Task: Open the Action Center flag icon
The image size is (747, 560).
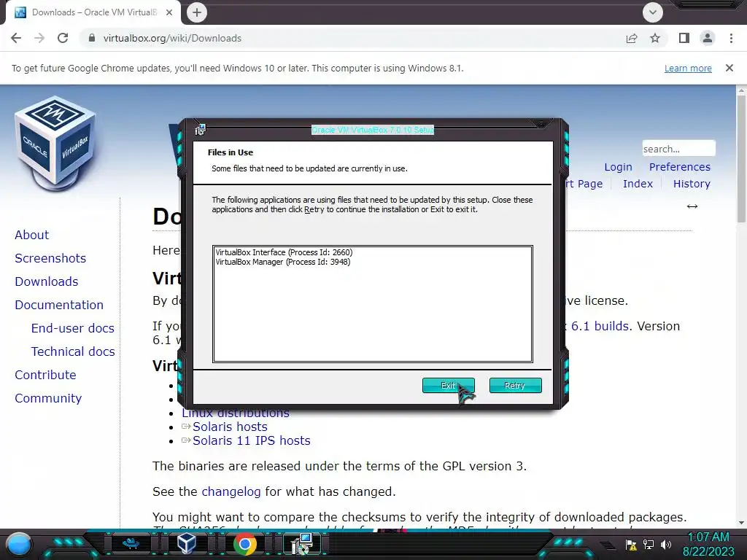Action: (x=631, y=545)
